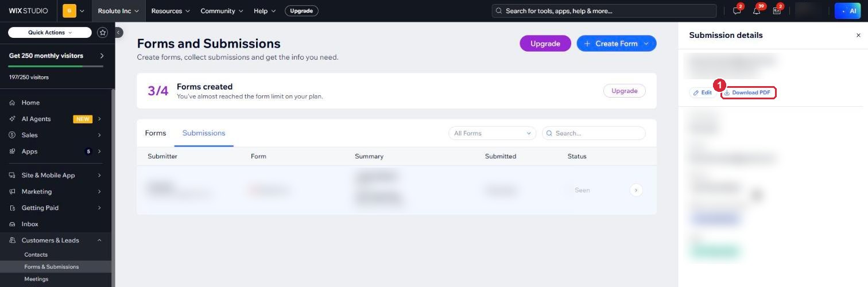This screenshot has width=868, height=287.
Task: Open submission details arrow in row
Action: click(636, 190)
